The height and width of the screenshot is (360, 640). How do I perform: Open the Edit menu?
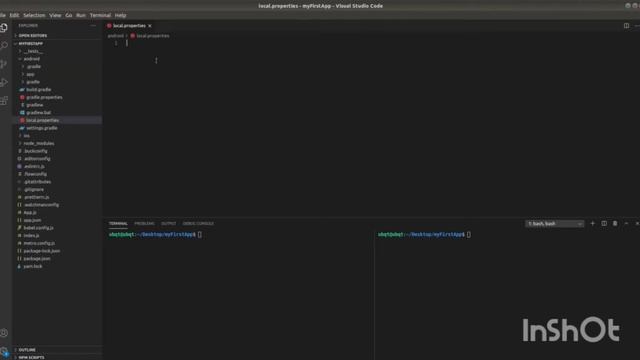coord(14,15)
